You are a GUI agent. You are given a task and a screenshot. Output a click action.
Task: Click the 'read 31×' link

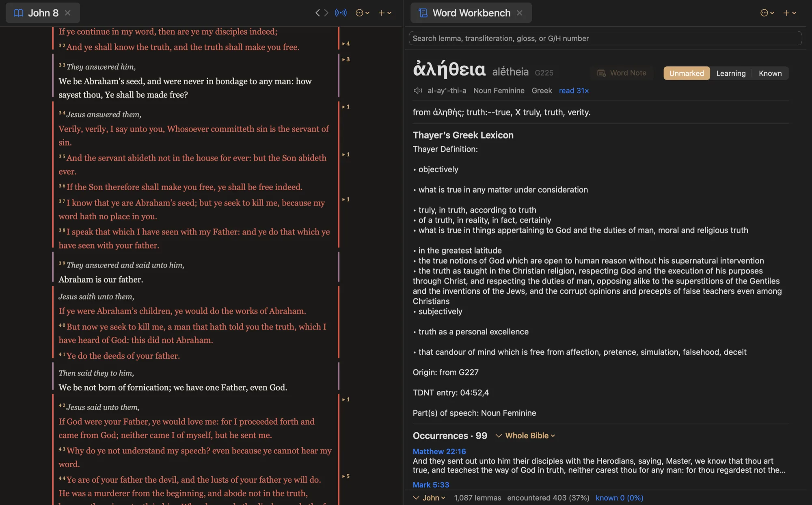pos(574,91)
